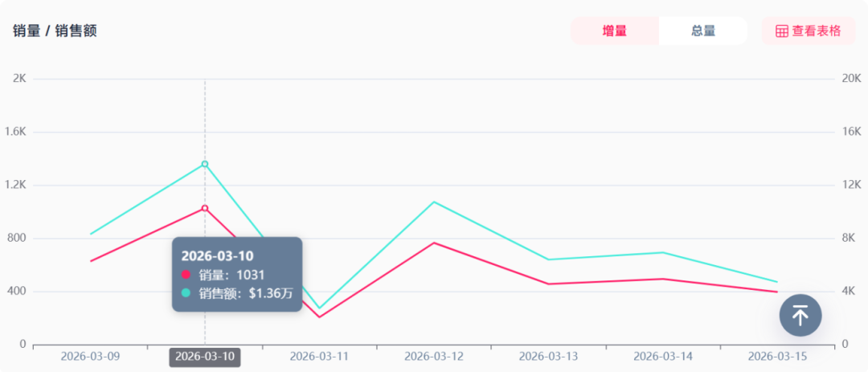
Task: Click the cyan line peak at 2026-03-12
Action: (x=434, y=202)
